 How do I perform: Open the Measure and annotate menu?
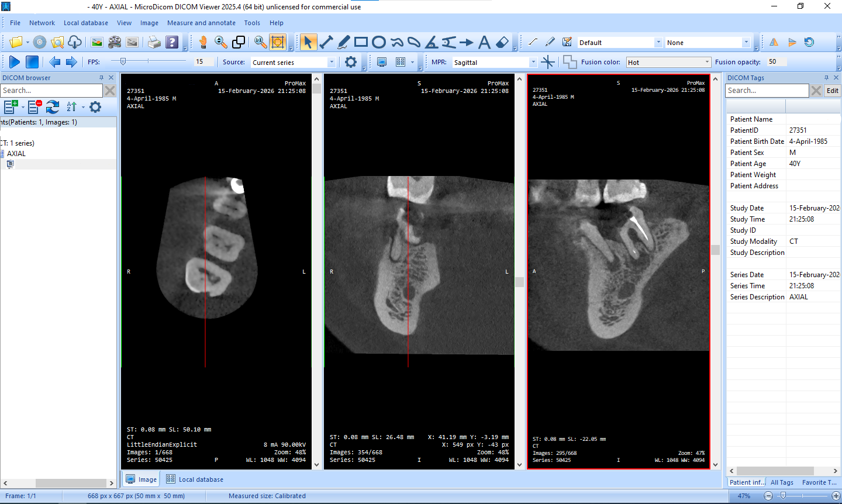coord(201,23)
